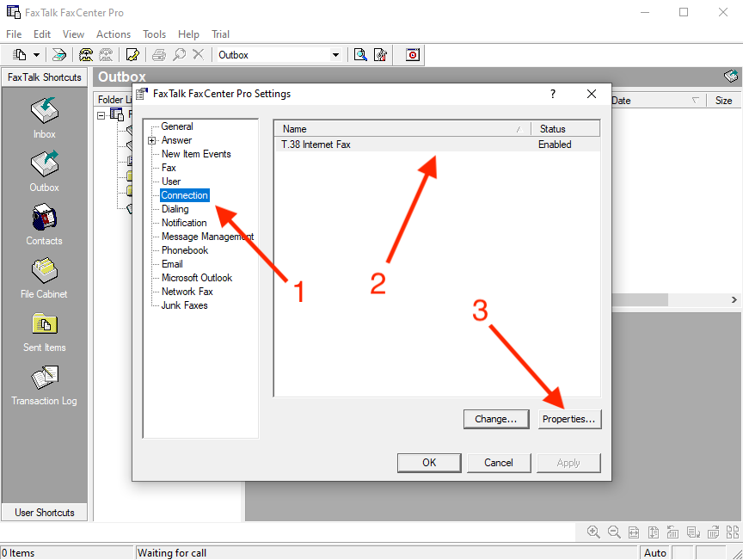This screenshot has width=743, height=560.
Task: Click the Fit Width viewer icon
Action: pyautogui.click(x=634, y=532)
